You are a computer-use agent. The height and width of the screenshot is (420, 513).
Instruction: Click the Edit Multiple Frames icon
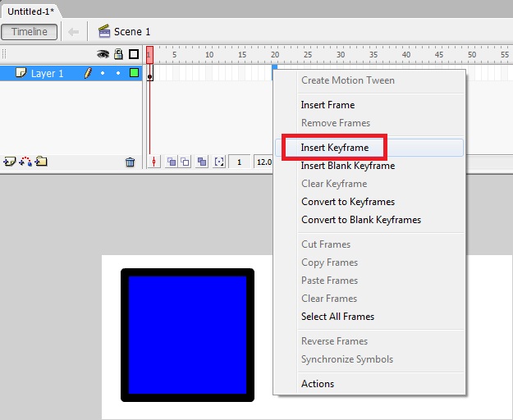[x=202, y=162]
